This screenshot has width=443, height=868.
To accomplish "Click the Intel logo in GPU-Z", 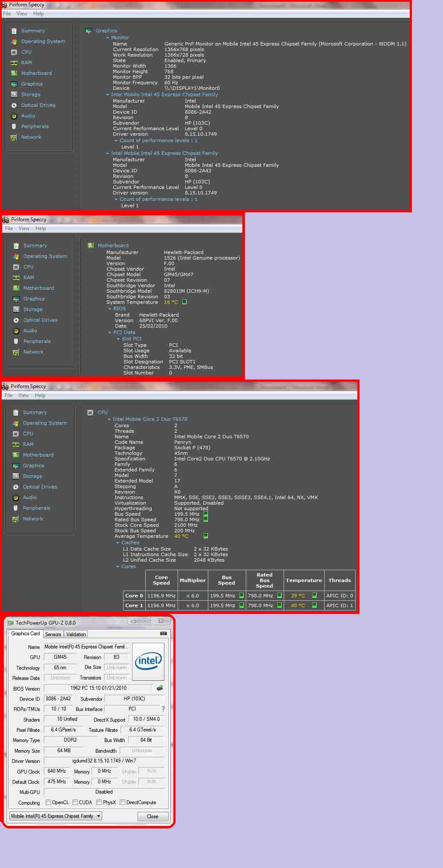I will point(148,661).
